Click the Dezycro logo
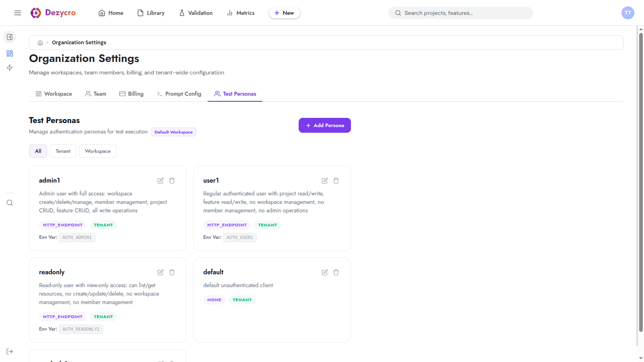Viewport: 644px width, 362px height. (x=53, y=13)
